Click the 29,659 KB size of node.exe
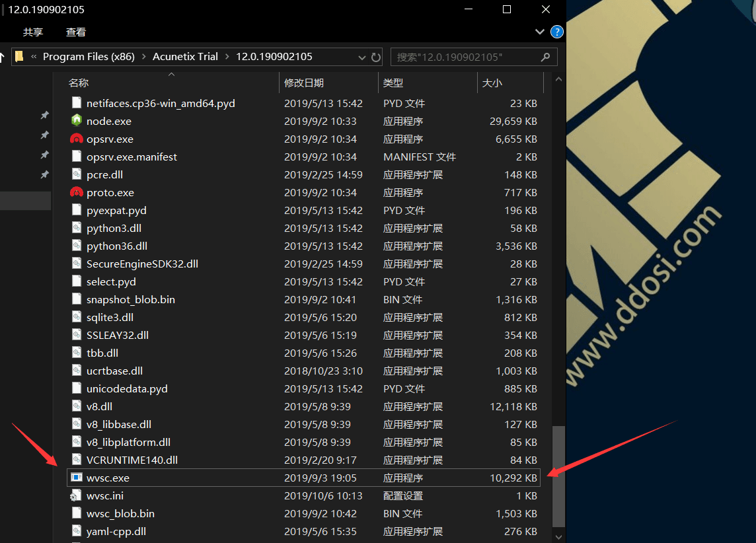Image resolution: width=756 pixels, height=543 pixels. click(x=513, y=121)
